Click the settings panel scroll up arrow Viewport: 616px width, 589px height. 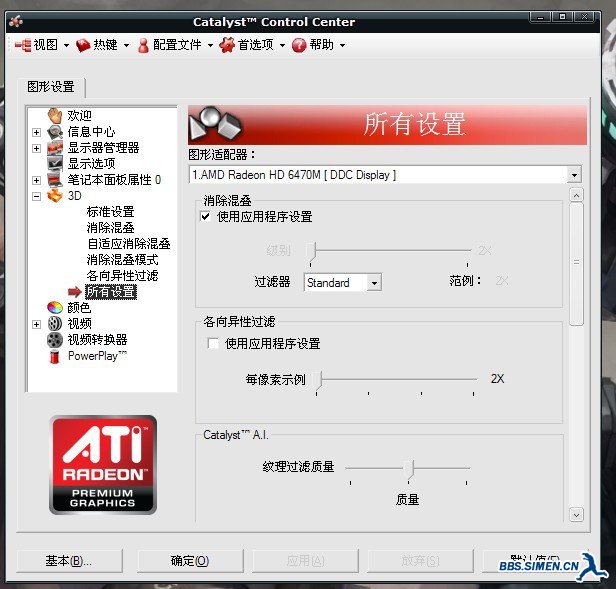pos(576,195)
